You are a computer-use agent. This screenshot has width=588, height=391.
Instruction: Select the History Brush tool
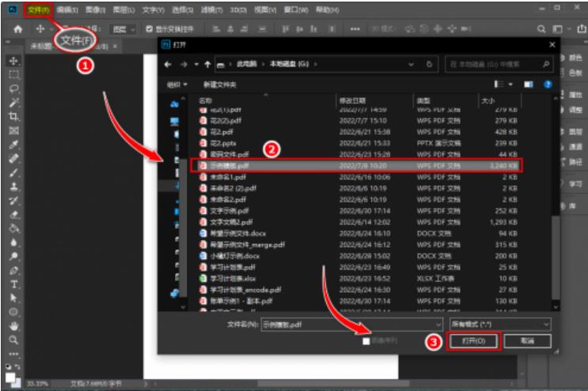[13, 200]
